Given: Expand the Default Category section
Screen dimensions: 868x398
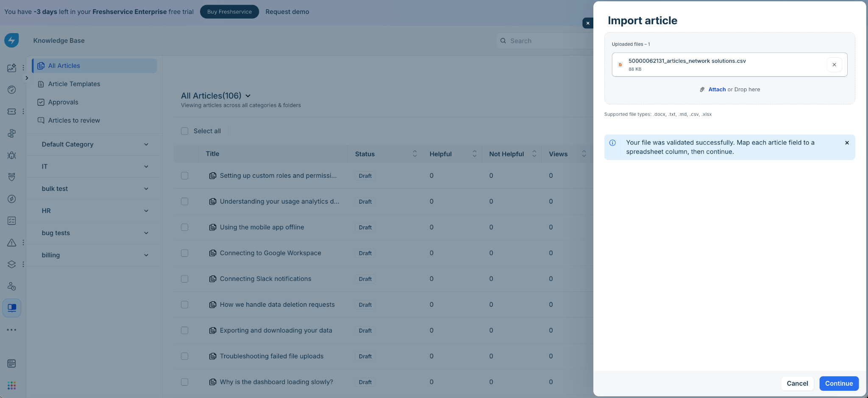Looking at the screenshot, I should [x=95, y=144].
